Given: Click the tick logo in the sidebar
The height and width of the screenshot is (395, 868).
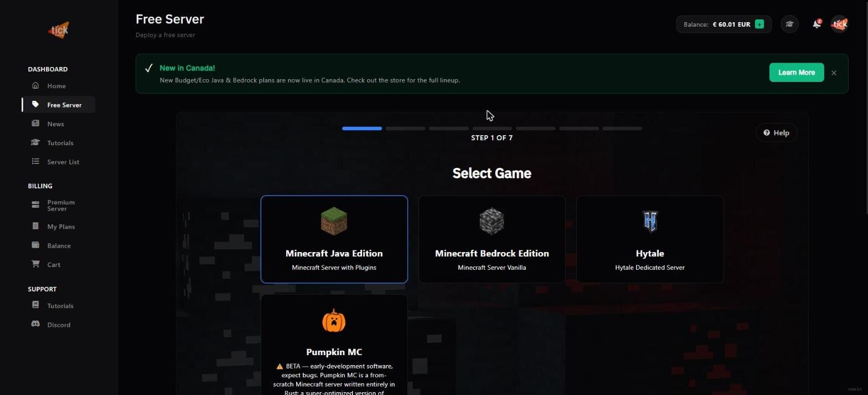Looking at the screenshot, I should [59, 30].
